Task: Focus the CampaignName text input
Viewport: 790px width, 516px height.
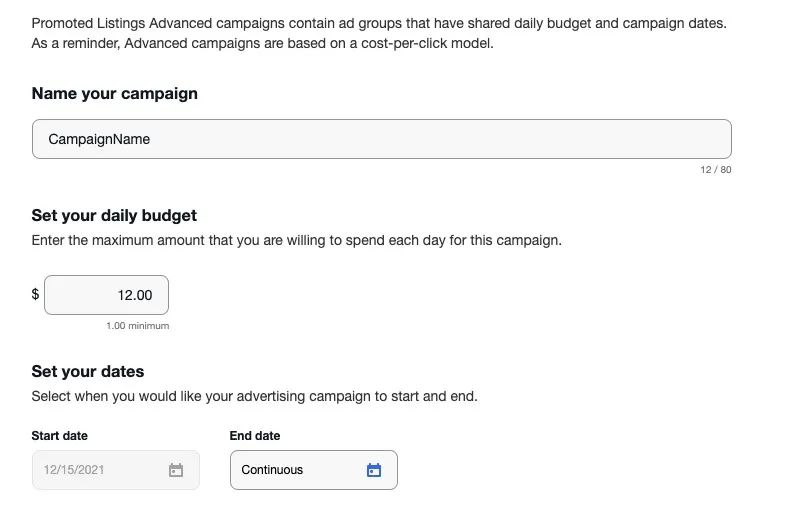Action: point(381,139)
